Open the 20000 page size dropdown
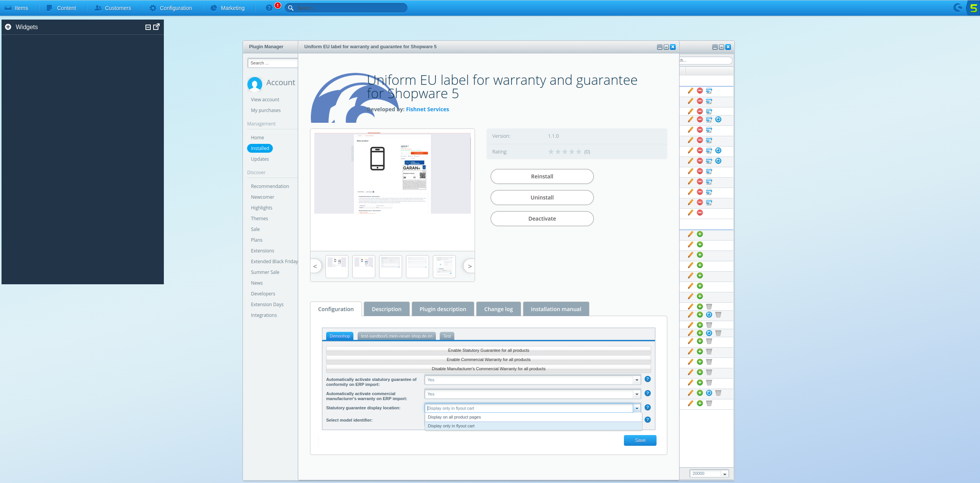The width and height of the screenshot is (980, 483). [725, 474]
